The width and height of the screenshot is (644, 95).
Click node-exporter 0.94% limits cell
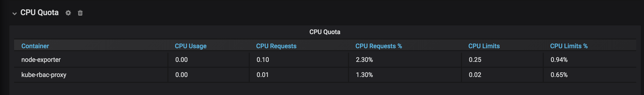[x=590, y=59]
